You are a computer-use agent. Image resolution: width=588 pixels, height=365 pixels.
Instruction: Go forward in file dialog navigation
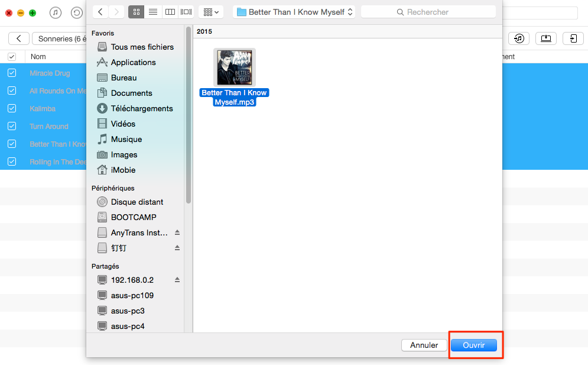(x=116, y=12)
